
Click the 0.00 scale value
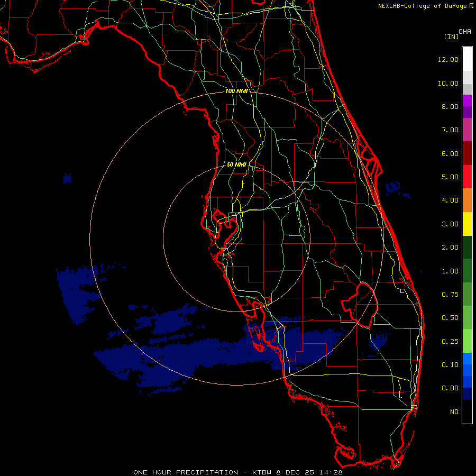click(450, 388)
